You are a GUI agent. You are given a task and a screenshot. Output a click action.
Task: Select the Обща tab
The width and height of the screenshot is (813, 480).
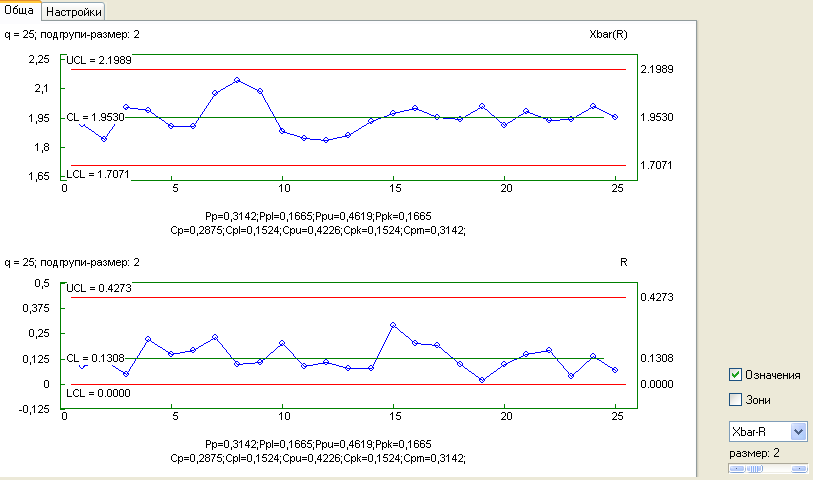pyautogui.click(x=20, y=9)
